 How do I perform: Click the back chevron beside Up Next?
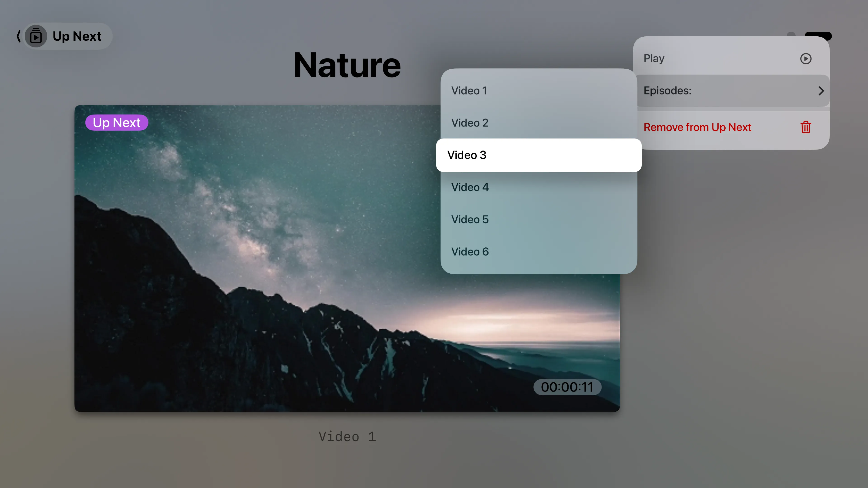(x=19, y=36)
